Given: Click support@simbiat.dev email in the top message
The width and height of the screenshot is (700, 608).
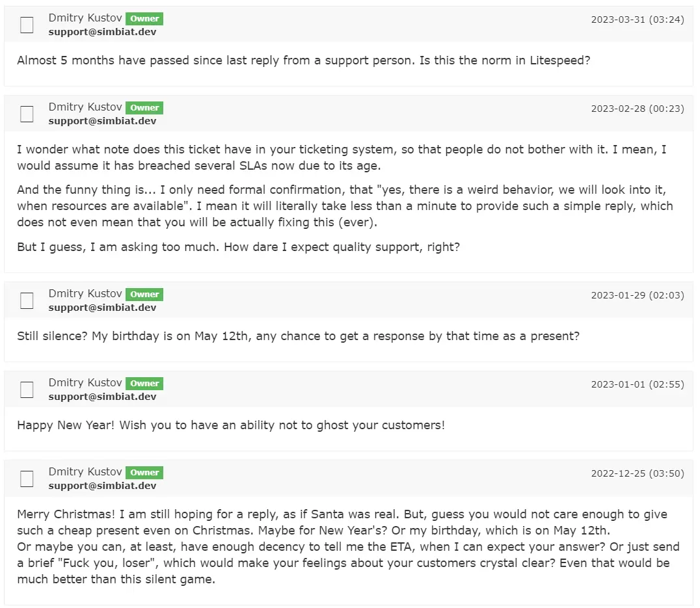Looking at the screenshot, I should [x=103, y=32].
